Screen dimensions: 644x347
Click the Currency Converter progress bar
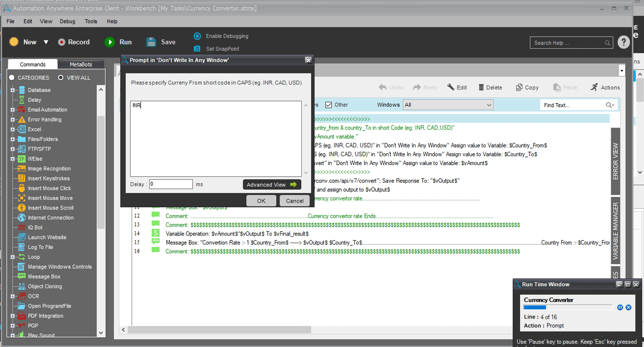pos(568,307)
